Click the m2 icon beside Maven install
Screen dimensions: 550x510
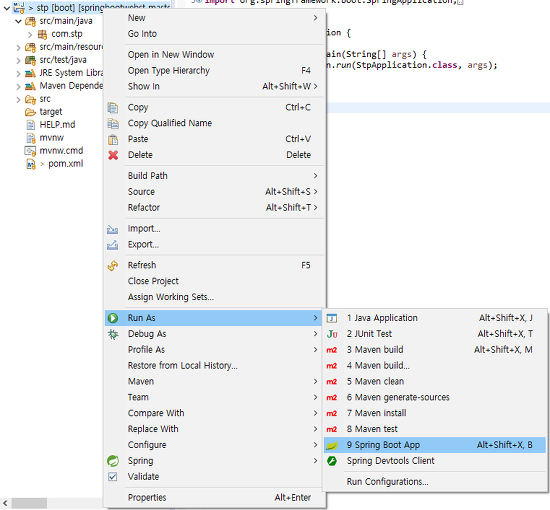coord(332,413)
